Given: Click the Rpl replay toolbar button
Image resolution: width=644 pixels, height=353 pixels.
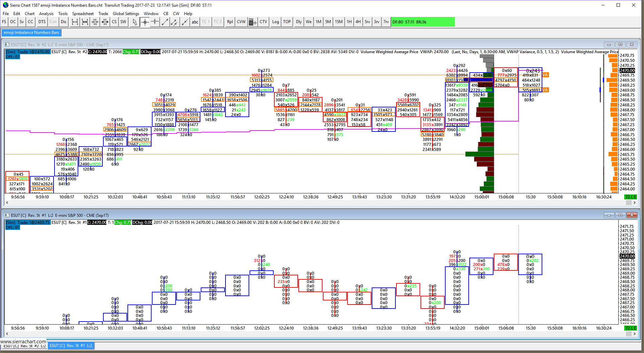Looking at the screenshot, I should point(230,22).
